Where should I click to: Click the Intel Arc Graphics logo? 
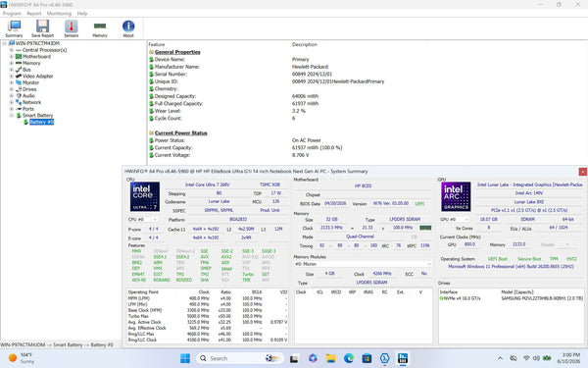456,196
